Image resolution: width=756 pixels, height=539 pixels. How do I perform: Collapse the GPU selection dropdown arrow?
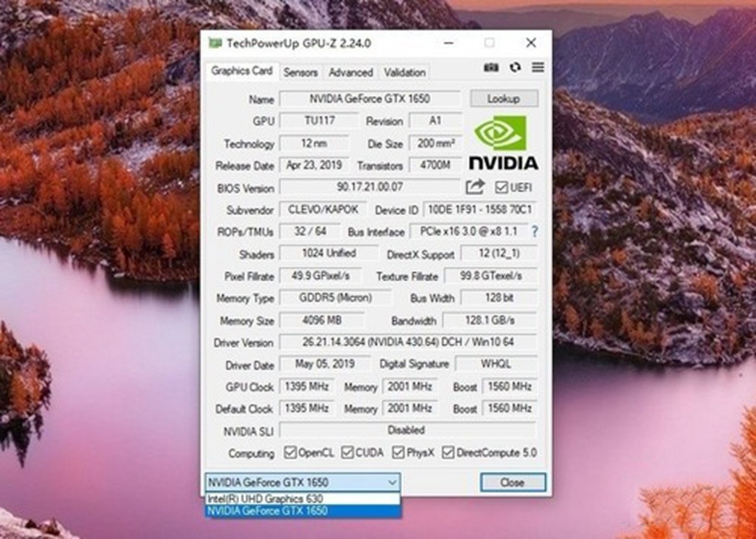pos(393,483)
